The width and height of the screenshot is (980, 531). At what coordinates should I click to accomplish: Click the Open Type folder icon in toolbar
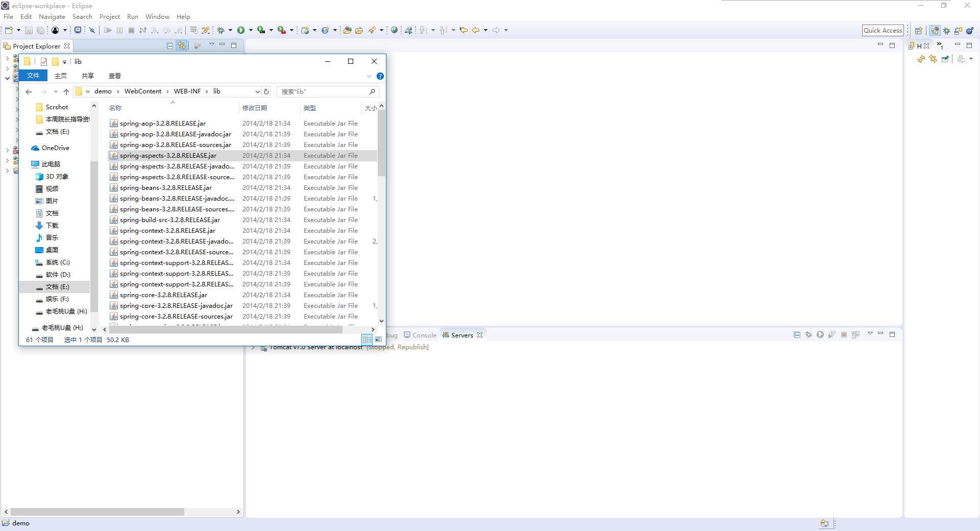coord(347,30)
